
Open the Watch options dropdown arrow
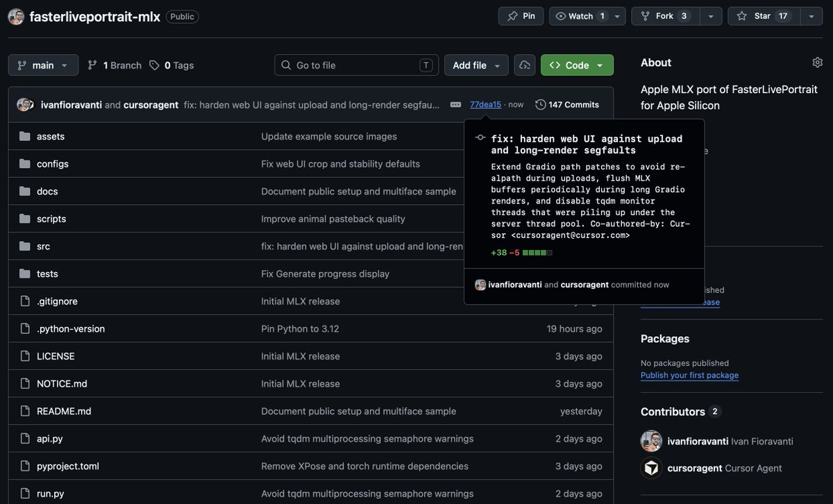(617, 16)
